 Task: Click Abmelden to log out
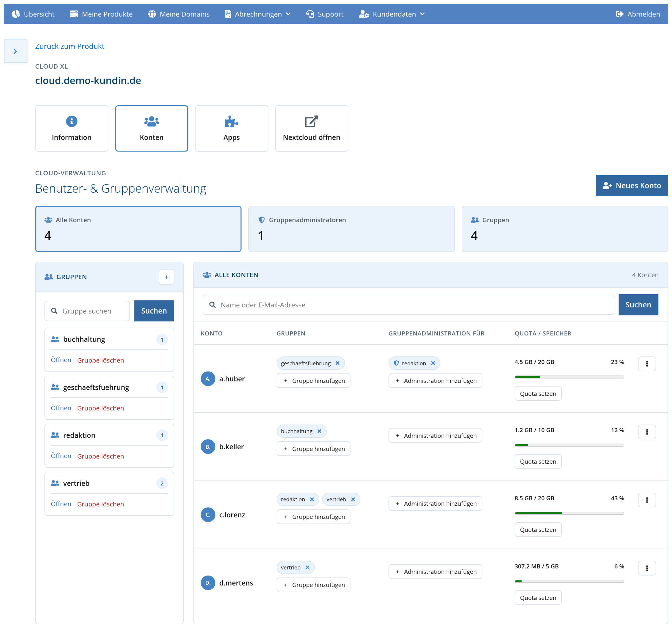click(638, 14)
